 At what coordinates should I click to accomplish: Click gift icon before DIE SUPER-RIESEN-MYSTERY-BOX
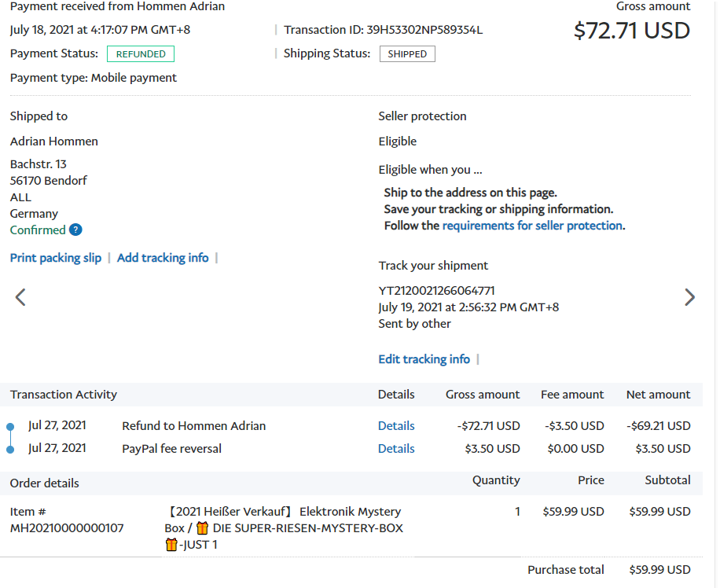tap(202, 528)
